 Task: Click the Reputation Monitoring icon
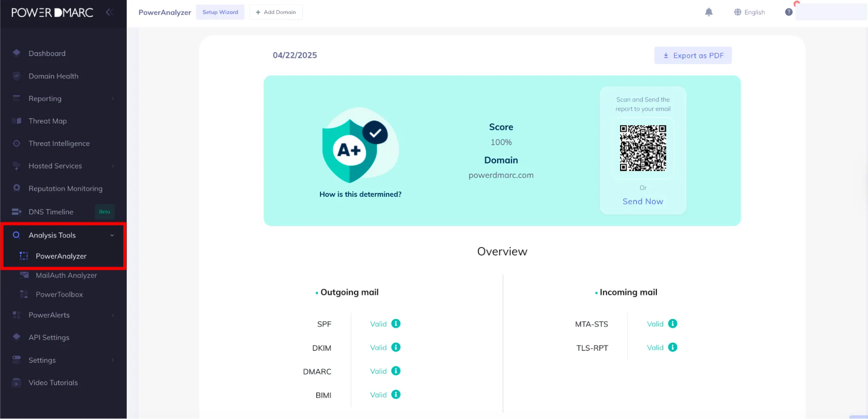17,188
